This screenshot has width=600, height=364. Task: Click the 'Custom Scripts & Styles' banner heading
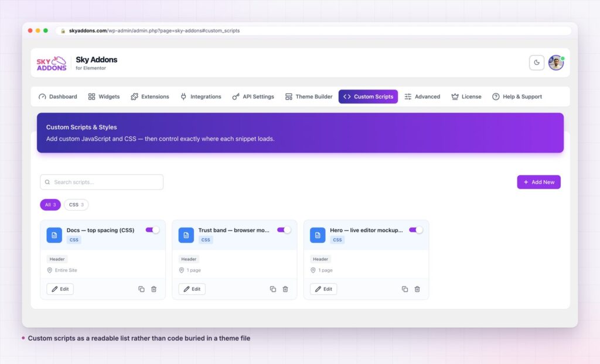coord(81,127)
